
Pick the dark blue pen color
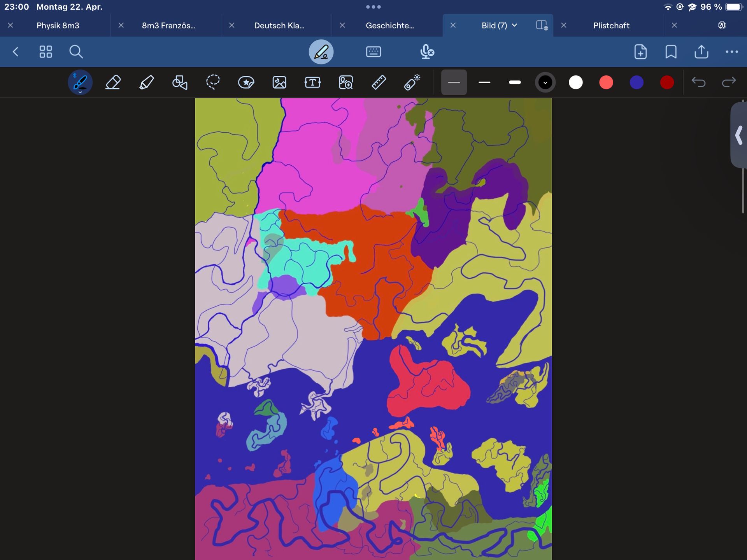637,82
